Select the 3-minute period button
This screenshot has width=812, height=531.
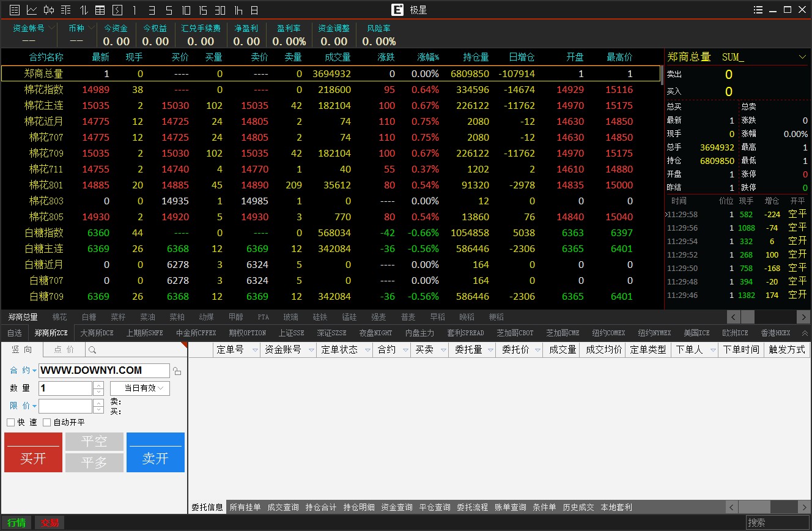tap(152, 10)
